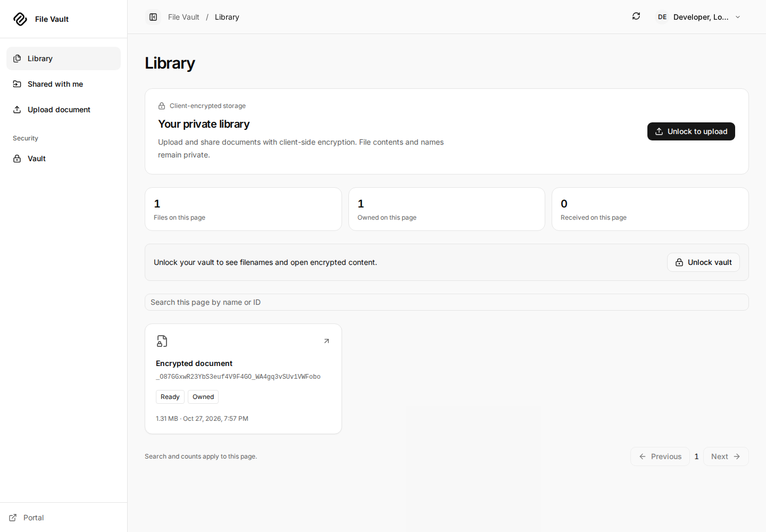Open the Encrypted document card title
766x532 pixels.
coord(194,363)
